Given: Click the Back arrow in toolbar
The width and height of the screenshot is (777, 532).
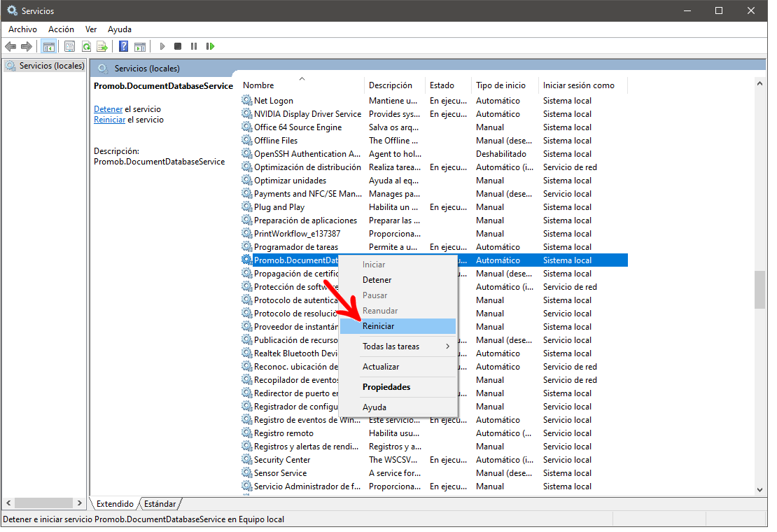Looking at the screenshot, I should [10, 47].
